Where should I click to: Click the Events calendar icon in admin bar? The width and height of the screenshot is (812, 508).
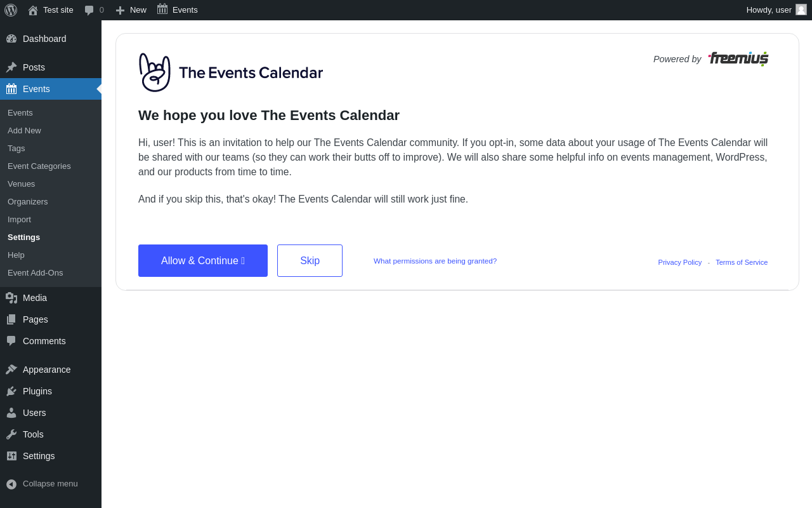pyautogui.click(x=162, y=10)
